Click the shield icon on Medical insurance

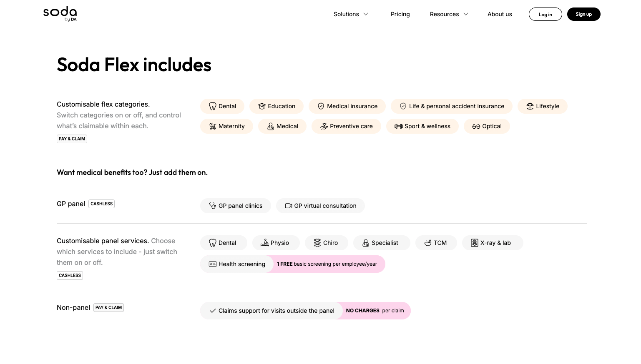point(321,106)
